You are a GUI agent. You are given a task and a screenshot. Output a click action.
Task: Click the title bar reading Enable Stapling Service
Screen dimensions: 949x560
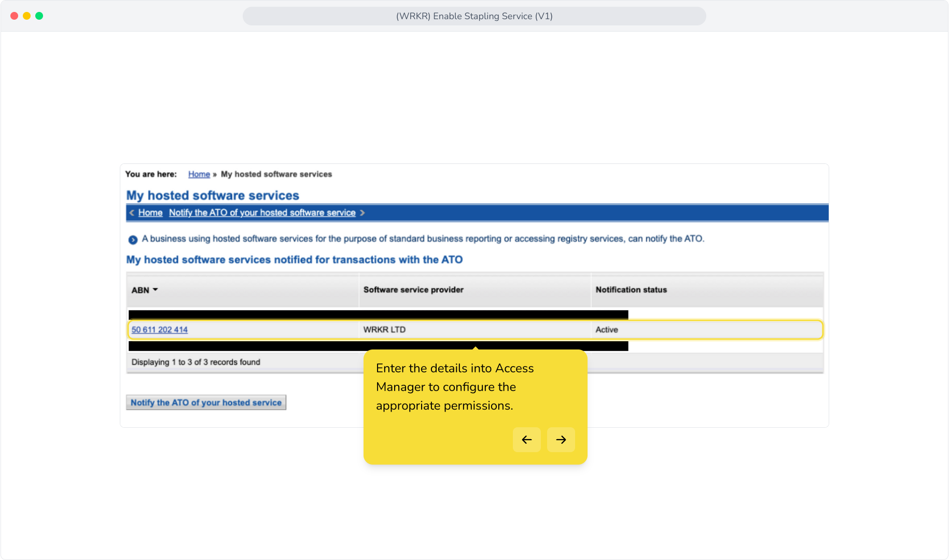[474, 16]
